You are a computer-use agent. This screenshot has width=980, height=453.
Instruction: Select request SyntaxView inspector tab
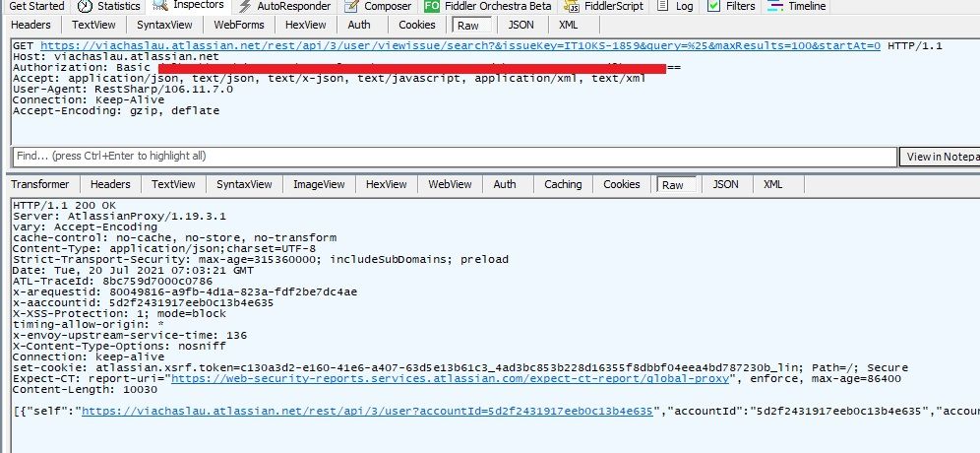click(x=164, y=25)
